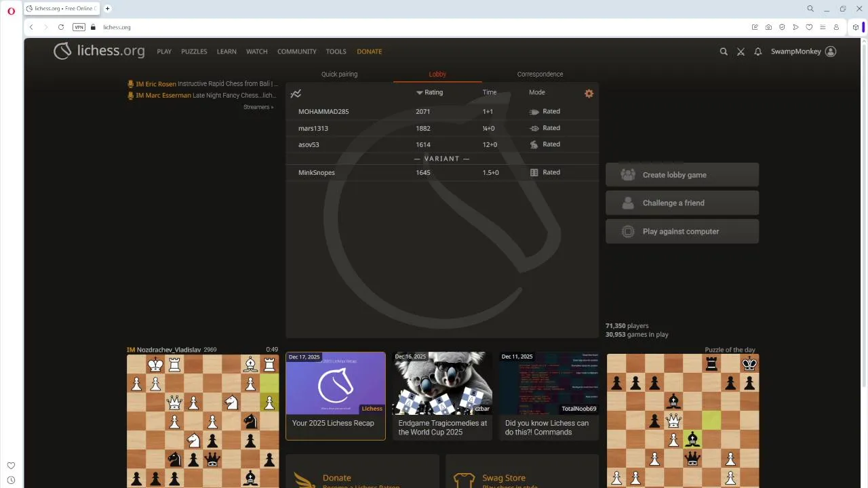Open the Puzzle of the day board
This screenshot has width=868, height=488.
coord(683,420)
